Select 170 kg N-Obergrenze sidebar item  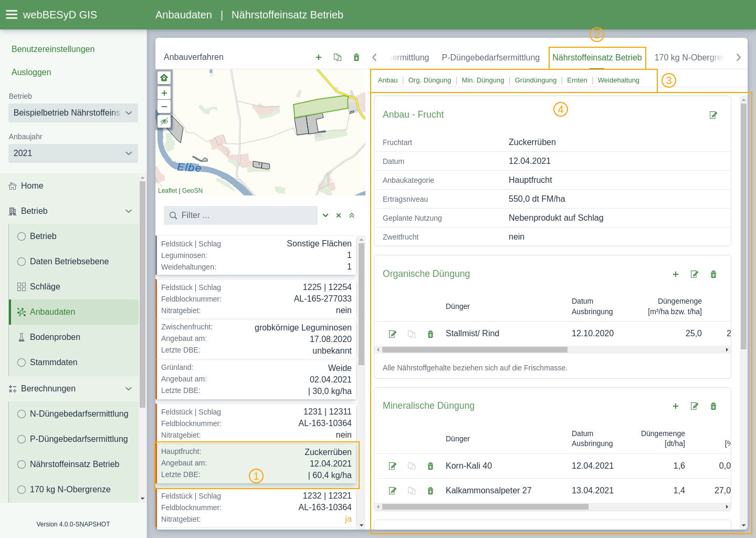(x=74, y=490)
